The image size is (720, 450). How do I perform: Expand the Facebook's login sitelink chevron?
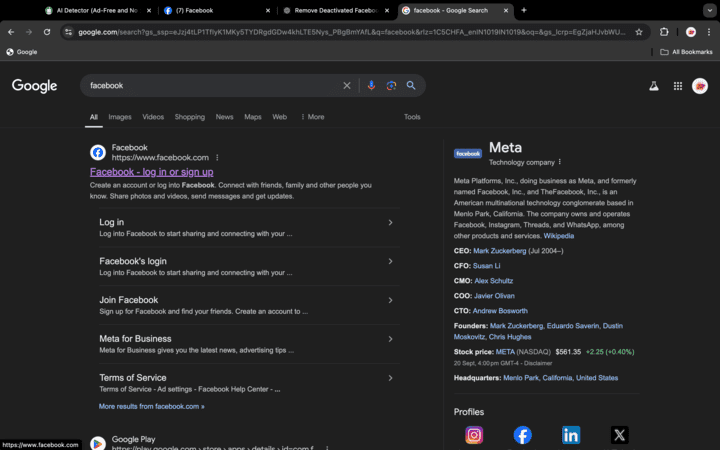[x=390, y=261]
